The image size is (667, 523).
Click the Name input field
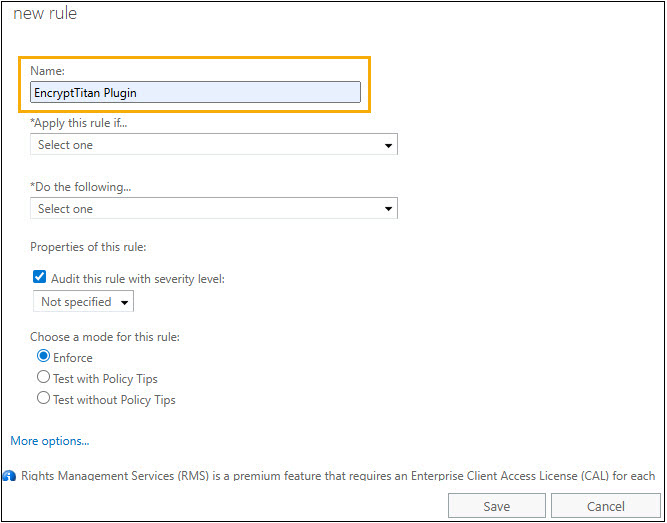(x=195, y=92)
